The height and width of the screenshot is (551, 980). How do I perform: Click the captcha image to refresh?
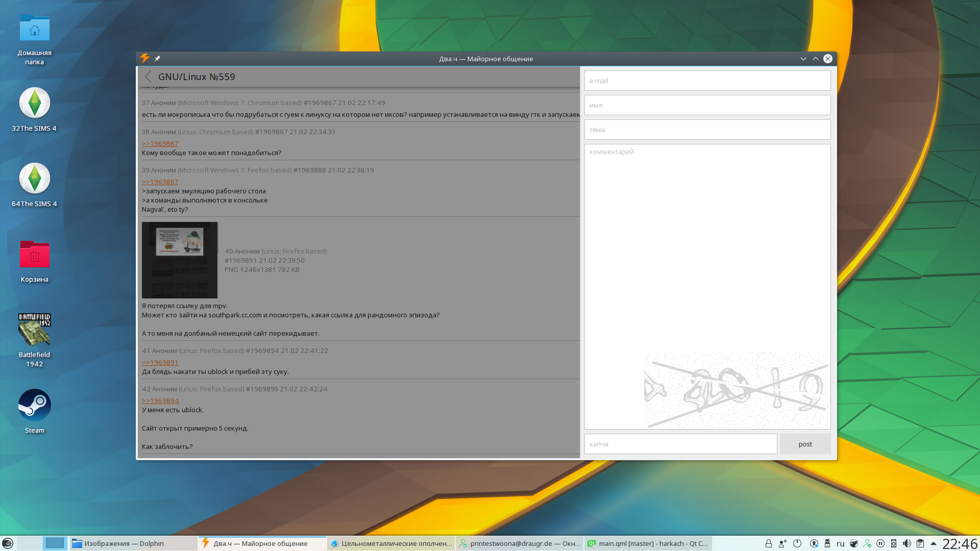737,390
